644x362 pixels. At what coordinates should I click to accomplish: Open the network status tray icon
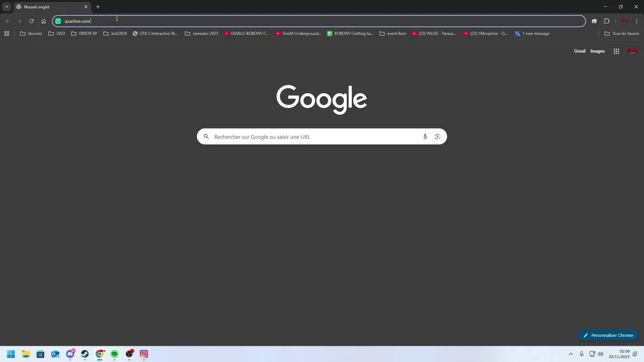point(592,354)
